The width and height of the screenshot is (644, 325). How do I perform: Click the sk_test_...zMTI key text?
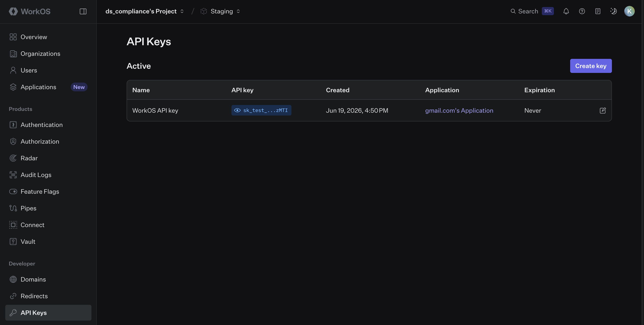(265, 110)
